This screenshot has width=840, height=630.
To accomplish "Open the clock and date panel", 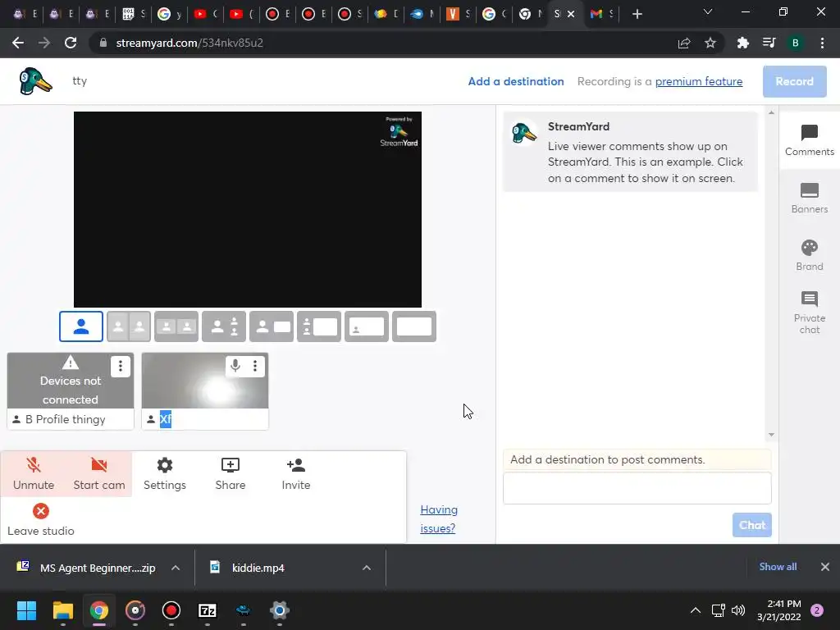I will tap(779, 610).
